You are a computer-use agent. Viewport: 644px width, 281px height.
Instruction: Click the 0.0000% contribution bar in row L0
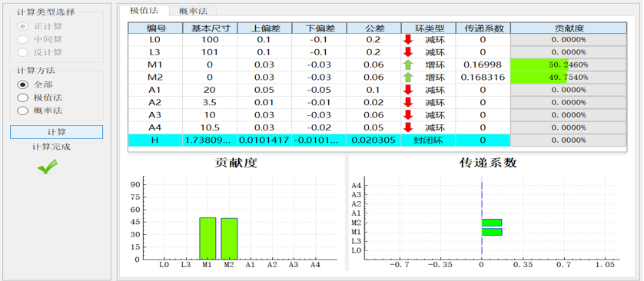tap(569, 40)
